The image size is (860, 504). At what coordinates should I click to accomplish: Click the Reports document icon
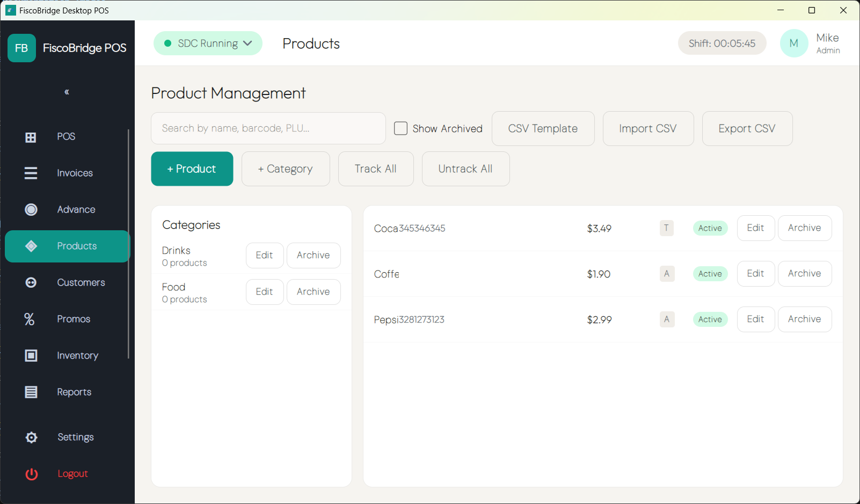[x=31, y=392]
